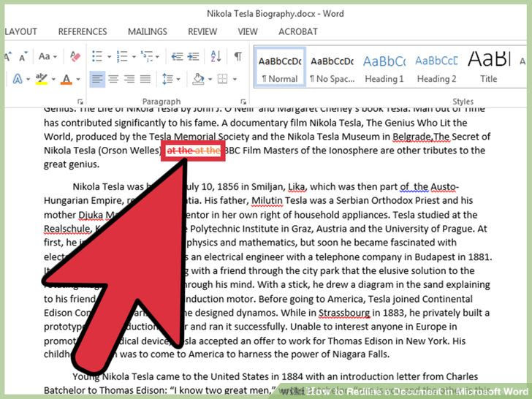
Task: Open Font settings dialog launcher
Action: (80, 102)
